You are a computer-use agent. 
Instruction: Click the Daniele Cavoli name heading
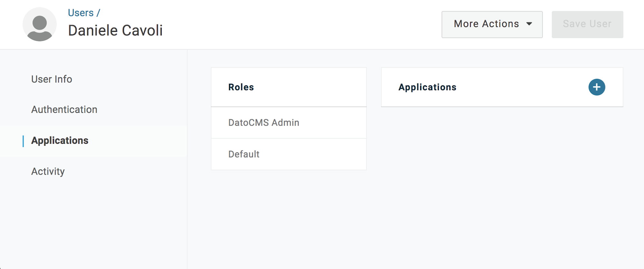click(115, 31)
